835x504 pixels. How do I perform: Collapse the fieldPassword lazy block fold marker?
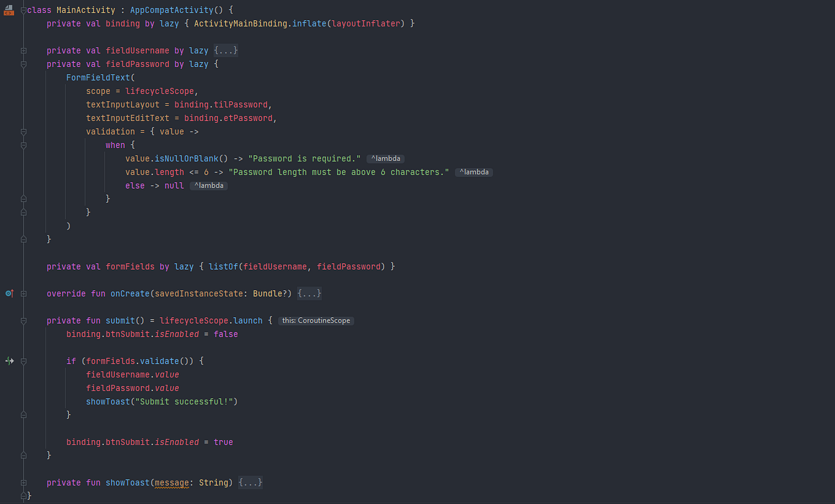click(x=23, y=64)
